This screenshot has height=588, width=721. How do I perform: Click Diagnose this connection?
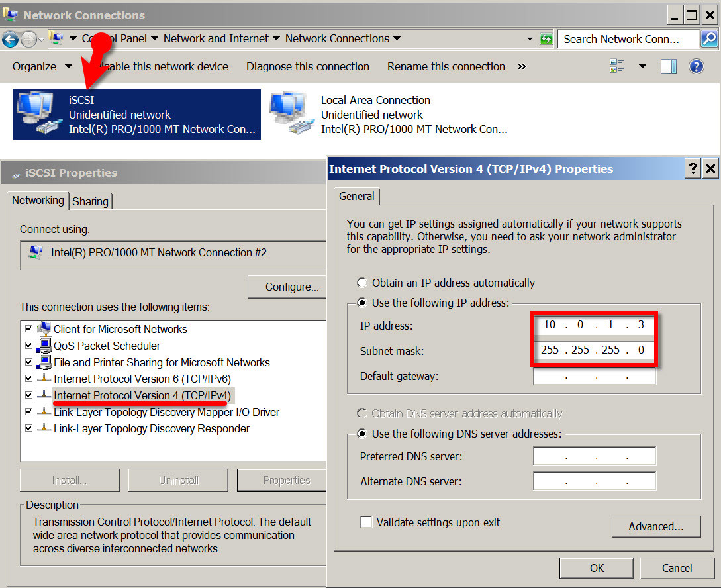tap(308, 66)
